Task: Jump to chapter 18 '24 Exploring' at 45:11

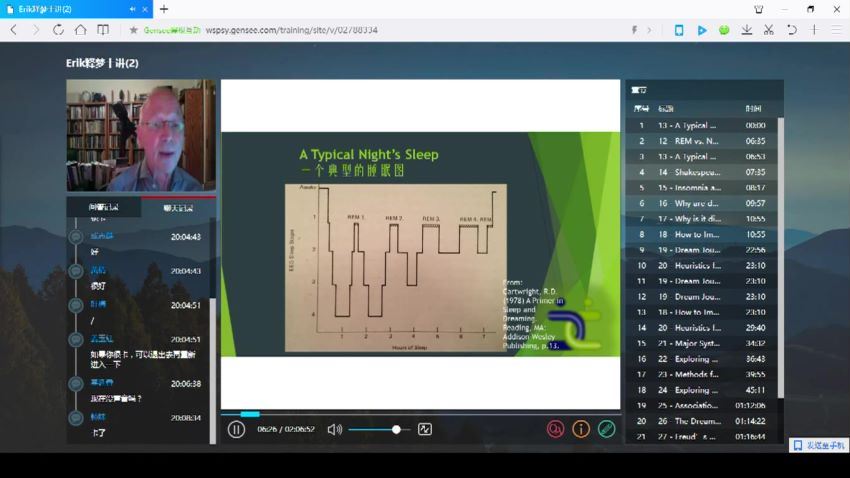Action: tap(701, 390)
